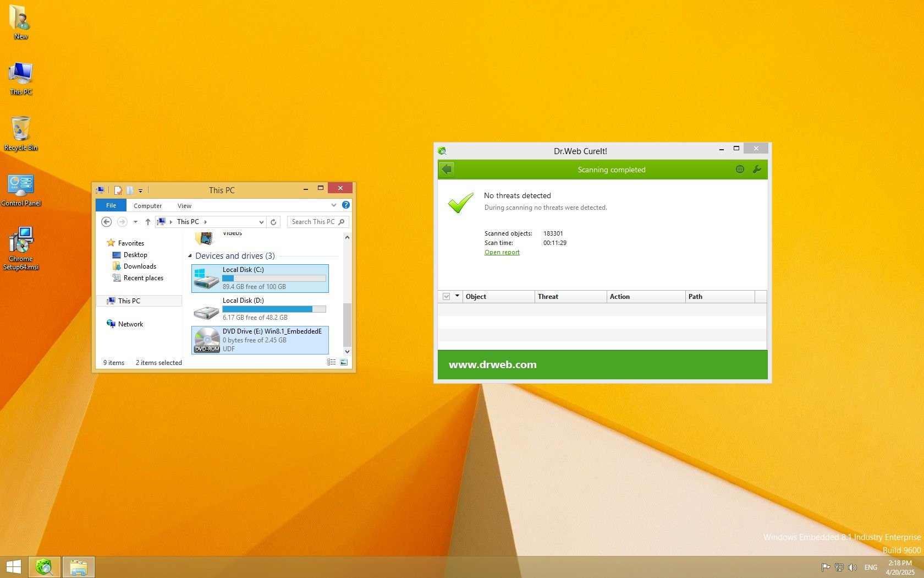Screen dimensions: 924x578
Task: Collapse the Devices and drives group
Action: 190,256
